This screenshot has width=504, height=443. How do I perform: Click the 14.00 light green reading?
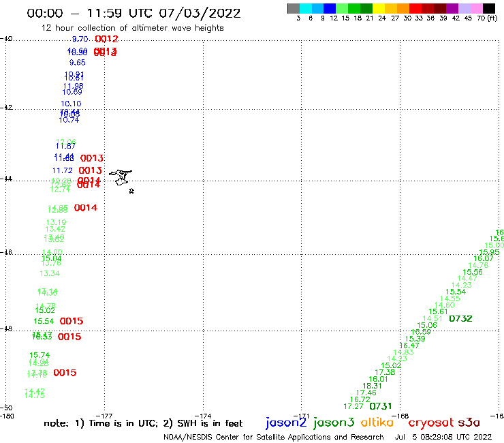point(52,252)
